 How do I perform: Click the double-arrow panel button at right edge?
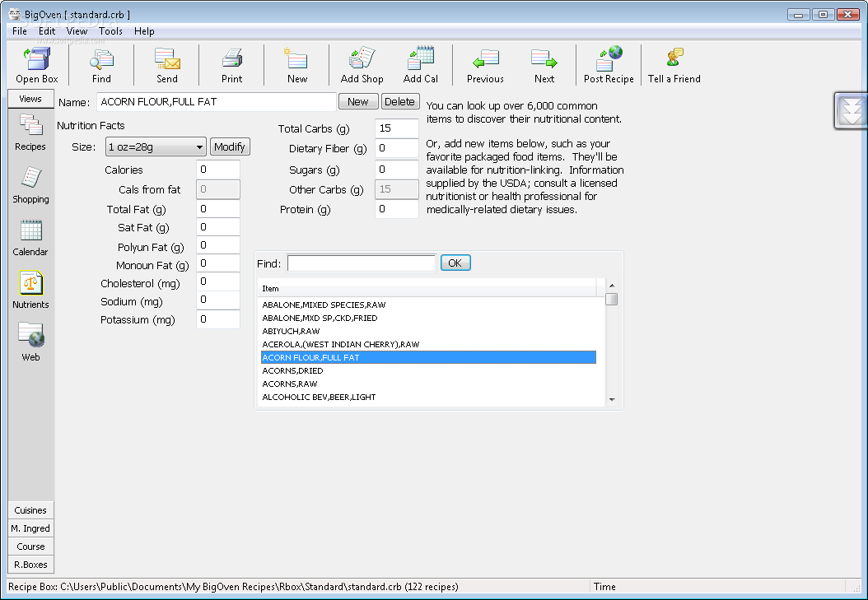click(x=852, y=111)
